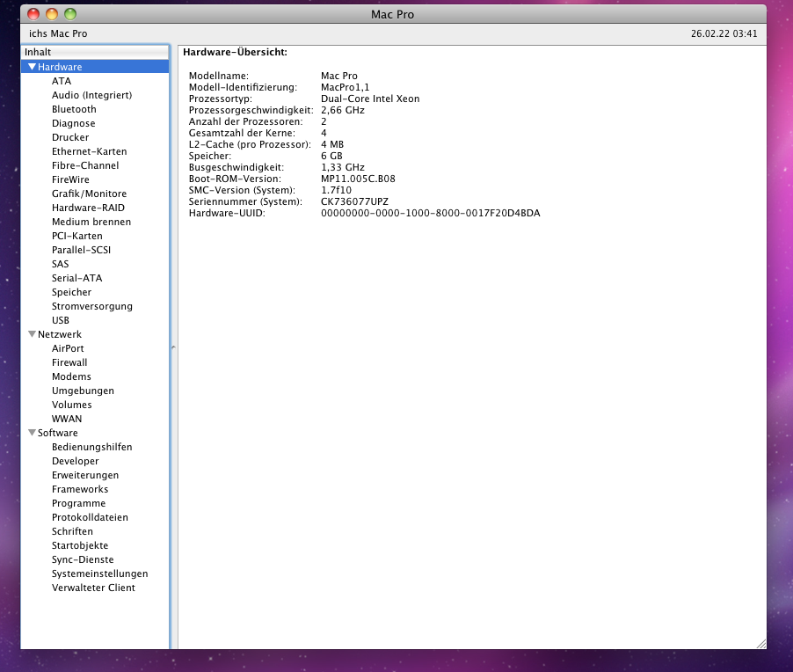Show WWAN information

pos(67,419)
